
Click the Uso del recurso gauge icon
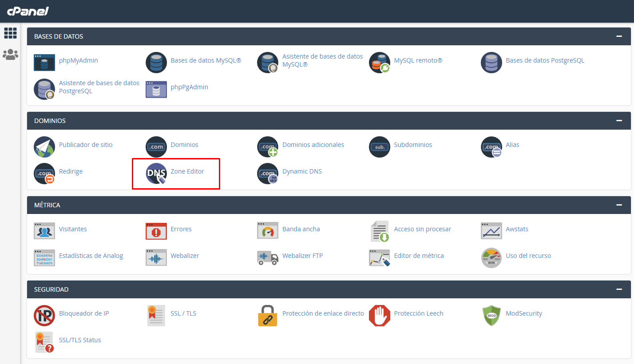pos(491,258)
